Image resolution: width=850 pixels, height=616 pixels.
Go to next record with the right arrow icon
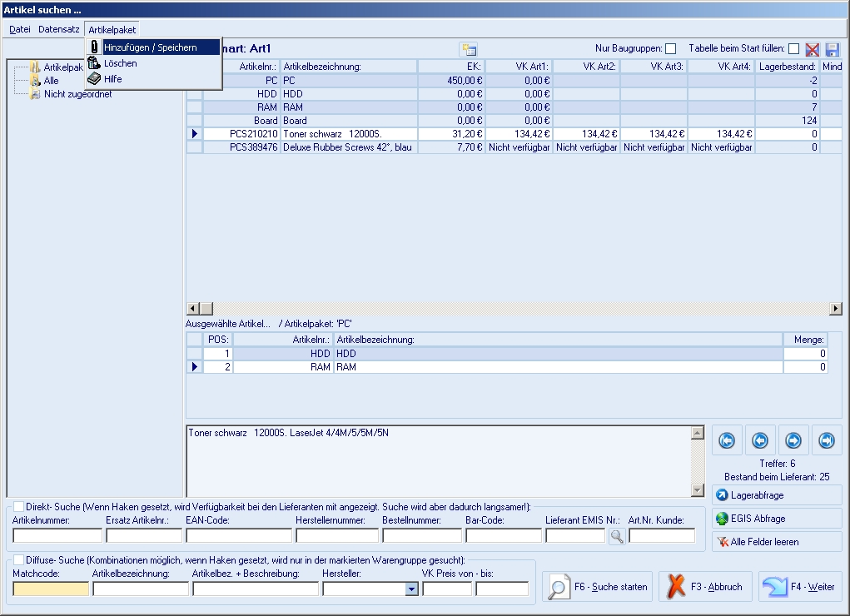(793, 440)
